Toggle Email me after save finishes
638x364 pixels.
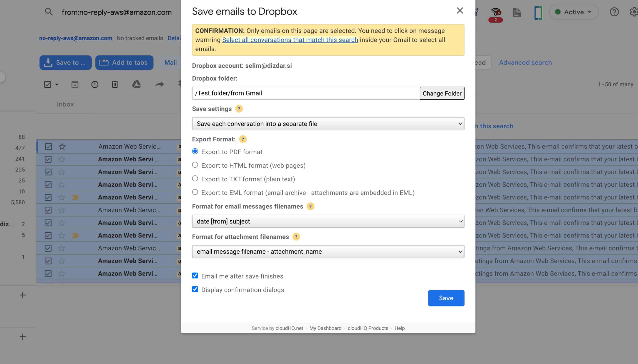pos(195,275)
